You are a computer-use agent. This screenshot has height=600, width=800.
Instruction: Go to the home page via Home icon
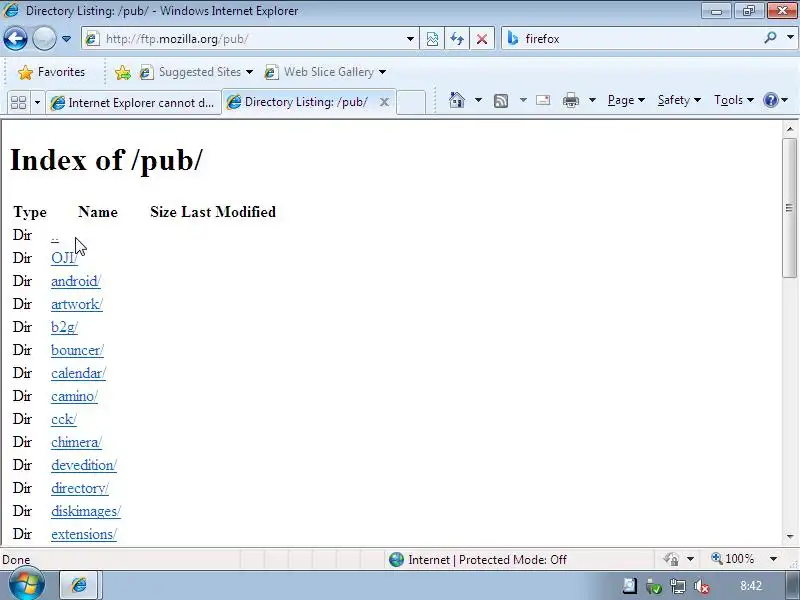pos(457,100)
